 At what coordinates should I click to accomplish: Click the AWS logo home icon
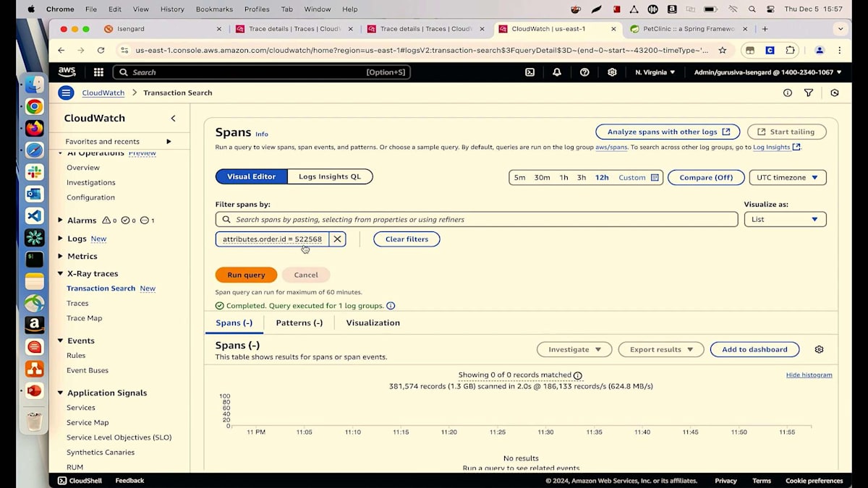point(67,72)
